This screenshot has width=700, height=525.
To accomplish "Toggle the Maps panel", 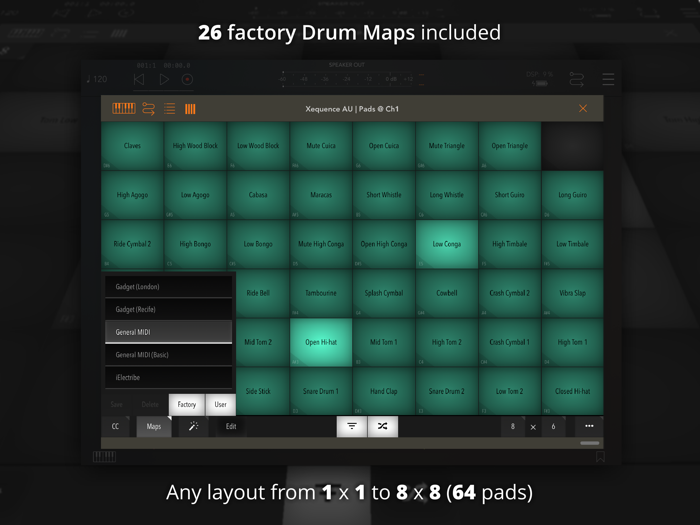I will [x=154, y=426].
